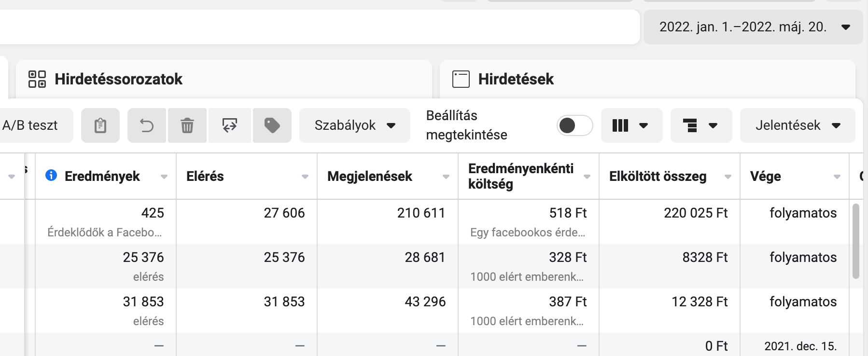Open Elérés column sort arrow

point(305,177)
